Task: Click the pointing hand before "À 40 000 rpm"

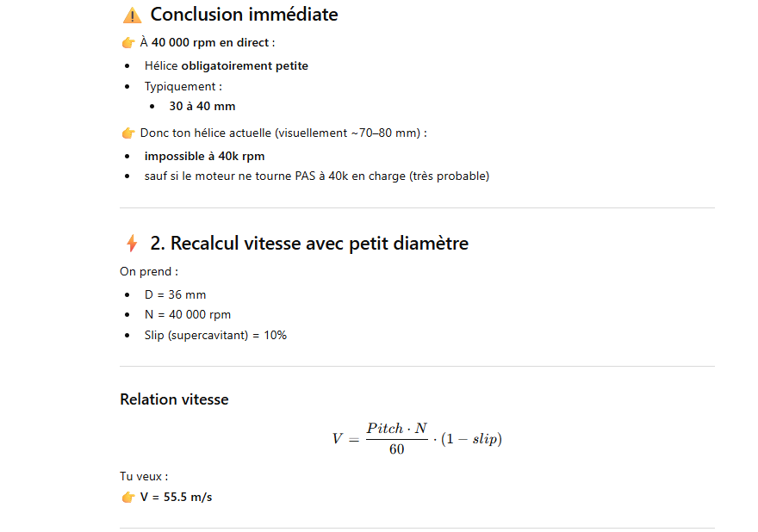Action: tap(128, 42)
